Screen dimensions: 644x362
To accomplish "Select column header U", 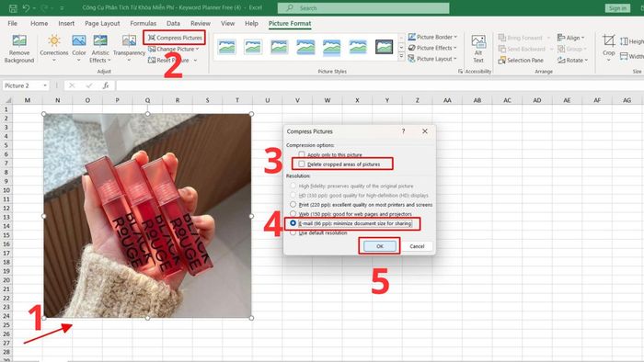I will coord(268,100).
